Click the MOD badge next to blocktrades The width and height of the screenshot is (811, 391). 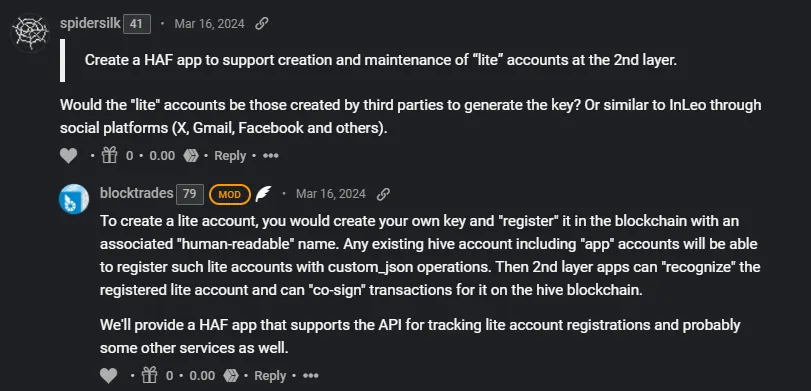click(x=230, y=194)
